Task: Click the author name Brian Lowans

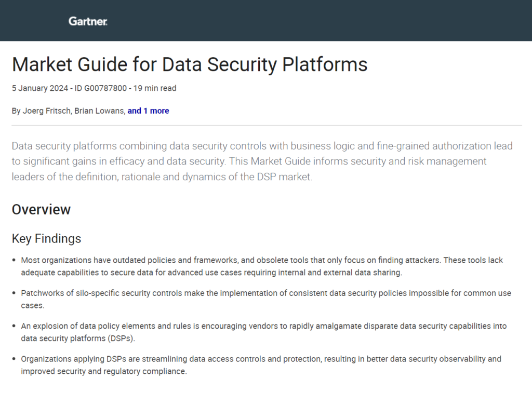Action: [x=99, y=111]
